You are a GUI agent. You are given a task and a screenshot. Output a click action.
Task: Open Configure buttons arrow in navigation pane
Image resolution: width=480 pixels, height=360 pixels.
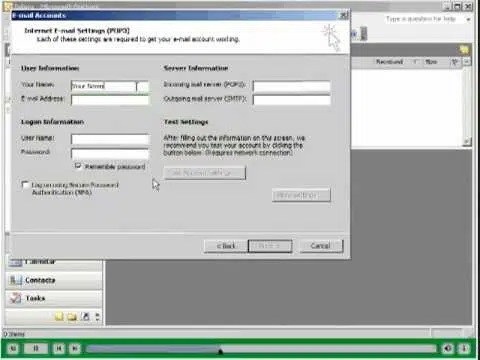(x=97, y=316)
